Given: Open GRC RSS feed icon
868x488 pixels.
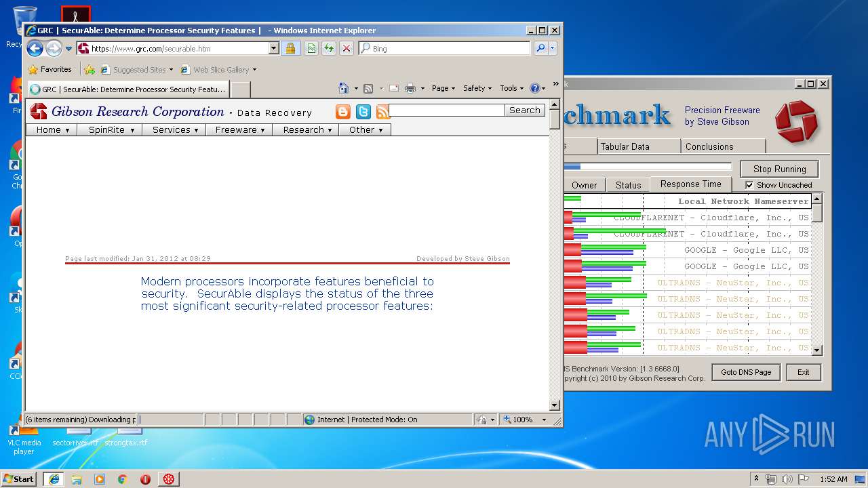Looking at the screenshot, I should [x=383, y=112].
